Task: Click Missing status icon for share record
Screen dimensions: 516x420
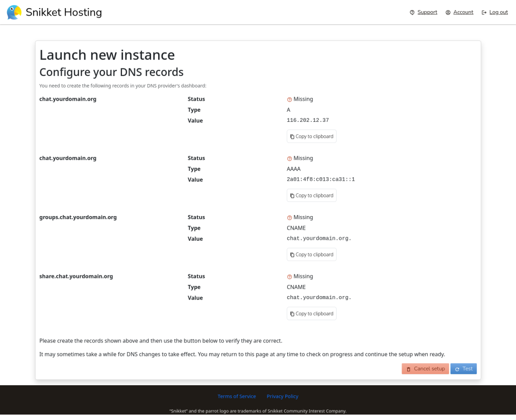Action: pos(290,276)
